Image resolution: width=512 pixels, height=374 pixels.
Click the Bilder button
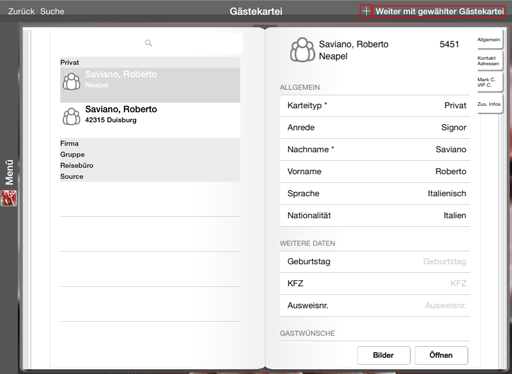pyautogui.click(x=384, y=355)
